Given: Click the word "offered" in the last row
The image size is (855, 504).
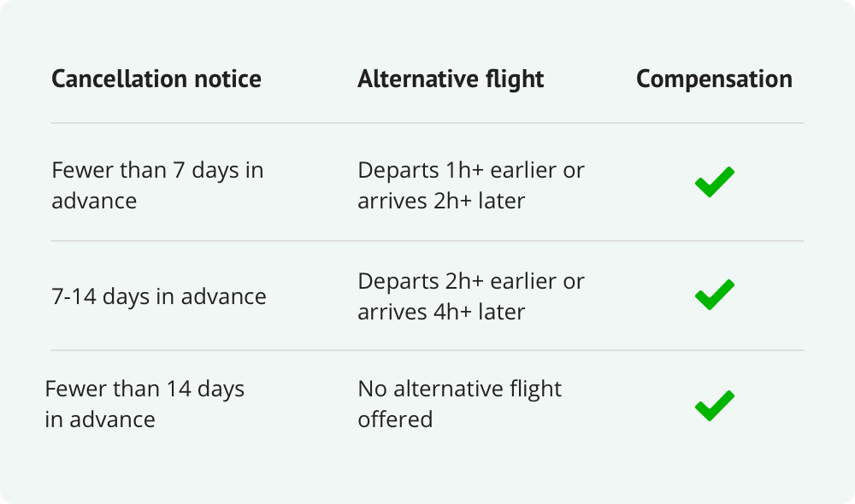Looking at the screenshot, I should pos(395,420).
